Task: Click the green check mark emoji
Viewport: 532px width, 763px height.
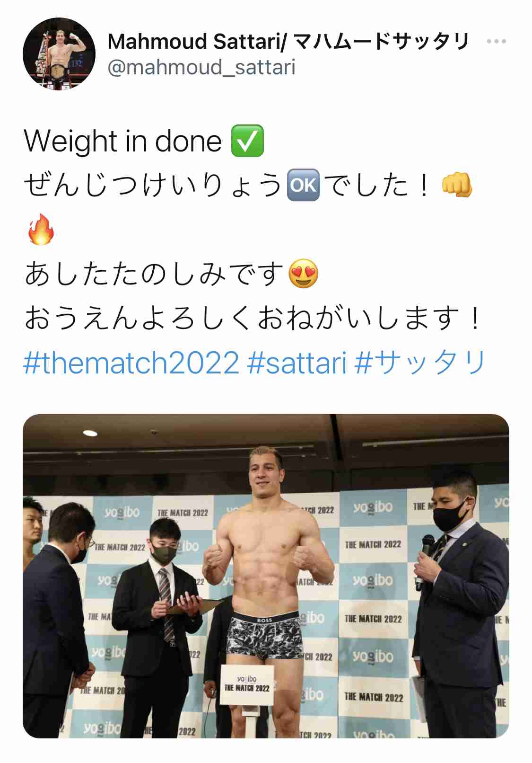Action: [x=247, y=141]
